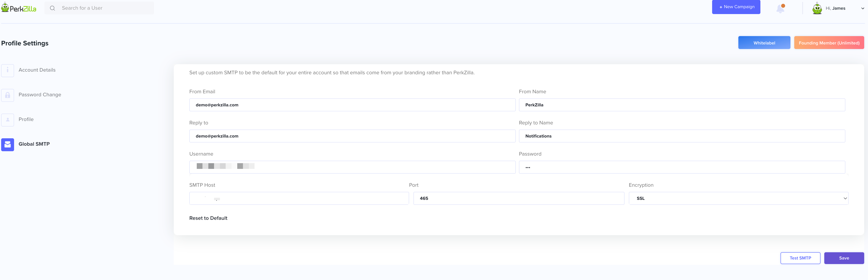Click the Profile Settings heading
The image size is (868, 280).
[x=25, y=43]
